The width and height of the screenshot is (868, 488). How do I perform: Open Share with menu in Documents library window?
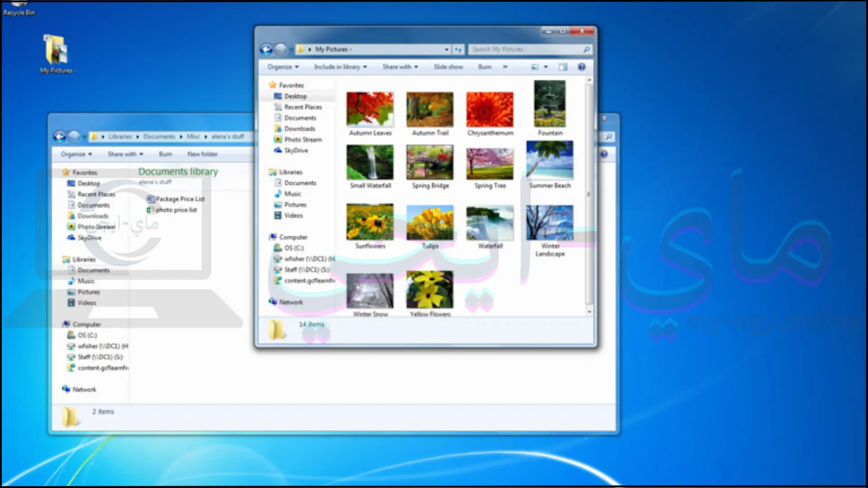(x=125, y=154)
